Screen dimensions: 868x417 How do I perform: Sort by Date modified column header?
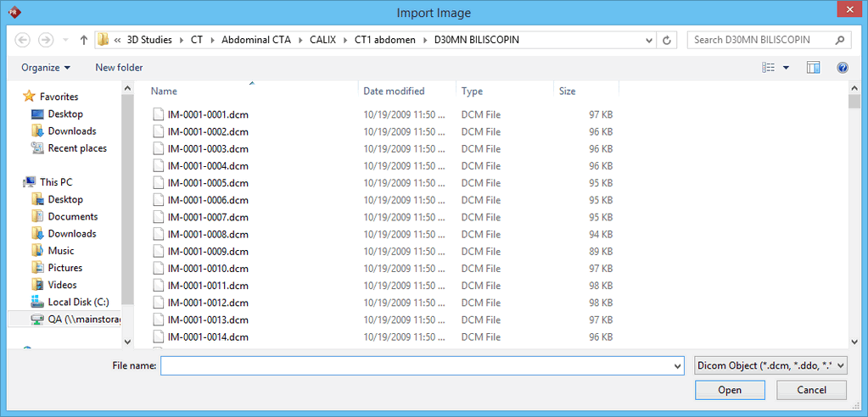coord(394,91)
